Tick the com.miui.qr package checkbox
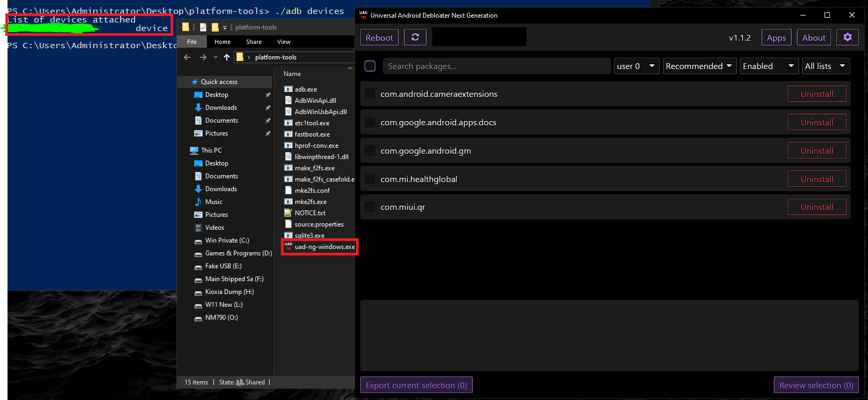The image size is (868, 400). [x=370, y=207]
